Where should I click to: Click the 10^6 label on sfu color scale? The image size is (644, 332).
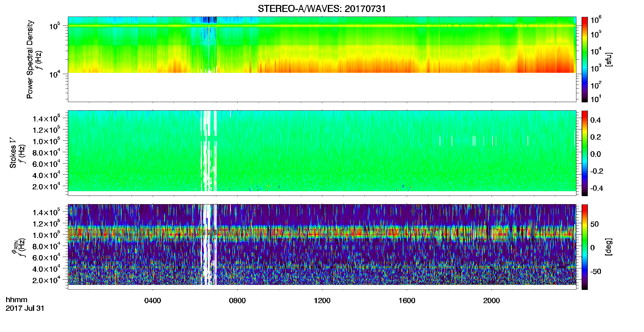pos(596,19)
